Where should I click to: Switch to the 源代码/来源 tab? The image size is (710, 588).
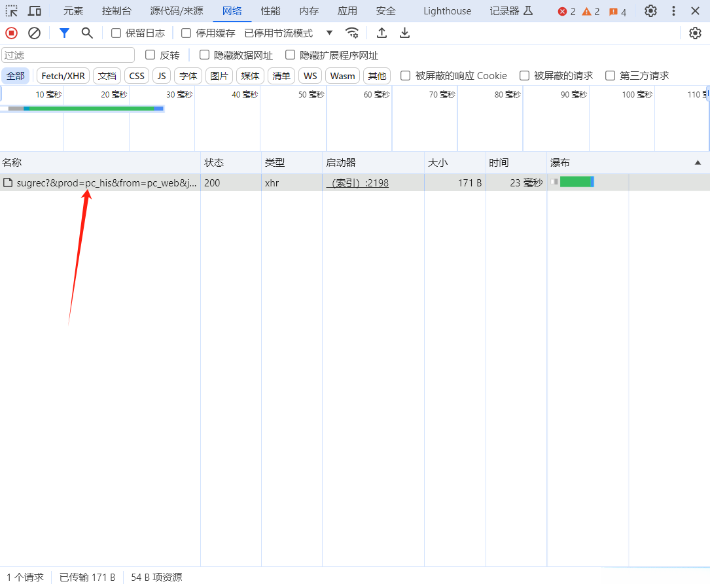pyautogui.click(x=177, y=11)
